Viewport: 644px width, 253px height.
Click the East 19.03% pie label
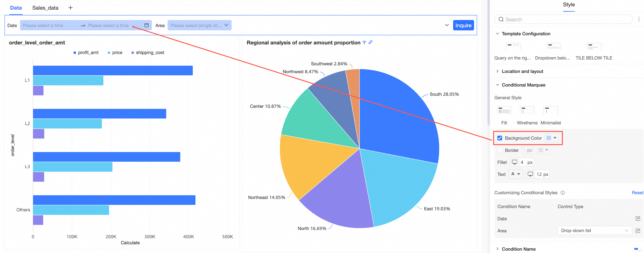(437, 209)
